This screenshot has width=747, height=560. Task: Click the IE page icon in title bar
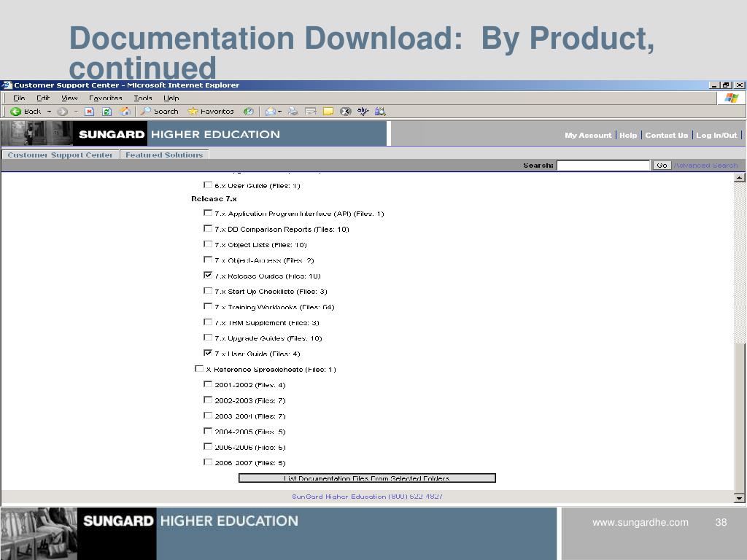coord(6,85)
